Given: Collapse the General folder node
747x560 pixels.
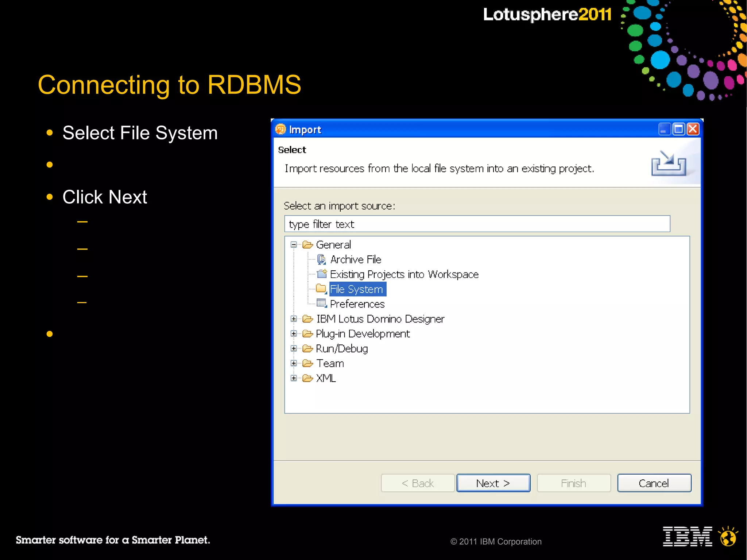Looking at the screenshot, I should [294, 244].
